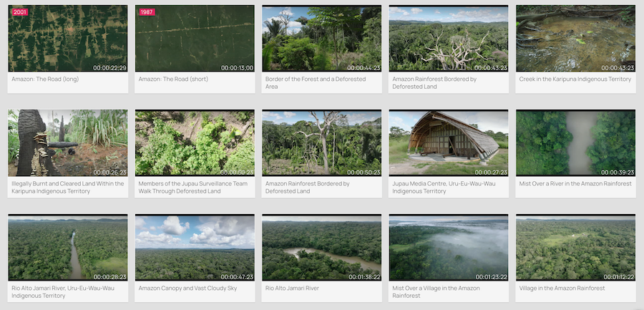Select Jupau Media Centre title link
The height and width of the screenshot is (310, 644).
tap(444, 187)
